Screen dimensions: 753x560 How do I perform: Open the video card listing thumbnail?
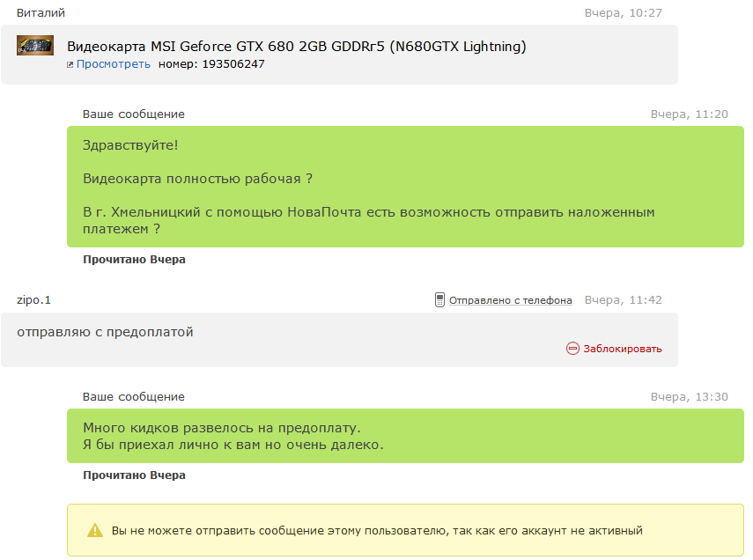(35, 45)
